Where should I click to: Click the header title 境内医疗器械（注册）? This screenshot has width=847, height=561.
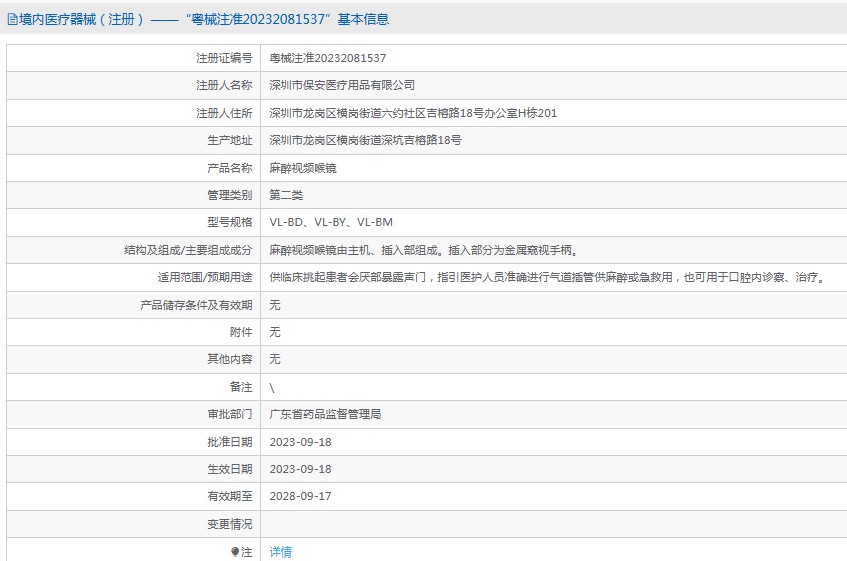click(82, 19)
